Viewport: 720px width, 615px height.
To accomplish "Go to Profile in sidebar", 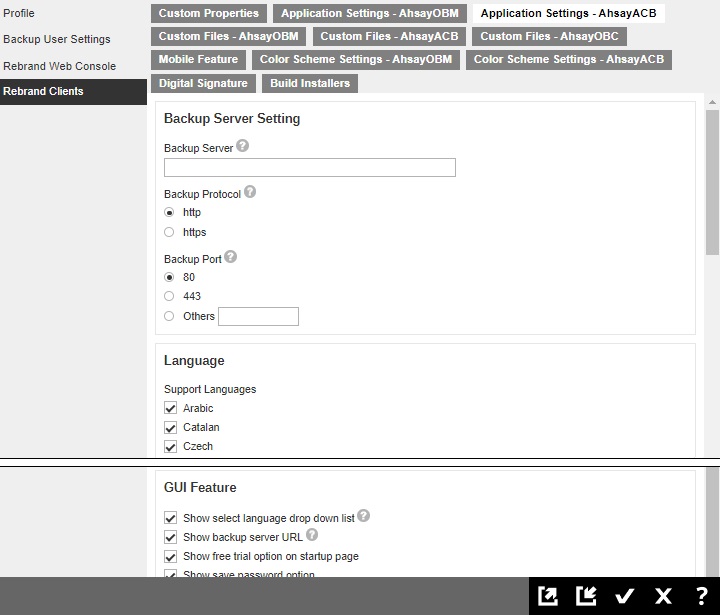I will click(x=19, y=13).
